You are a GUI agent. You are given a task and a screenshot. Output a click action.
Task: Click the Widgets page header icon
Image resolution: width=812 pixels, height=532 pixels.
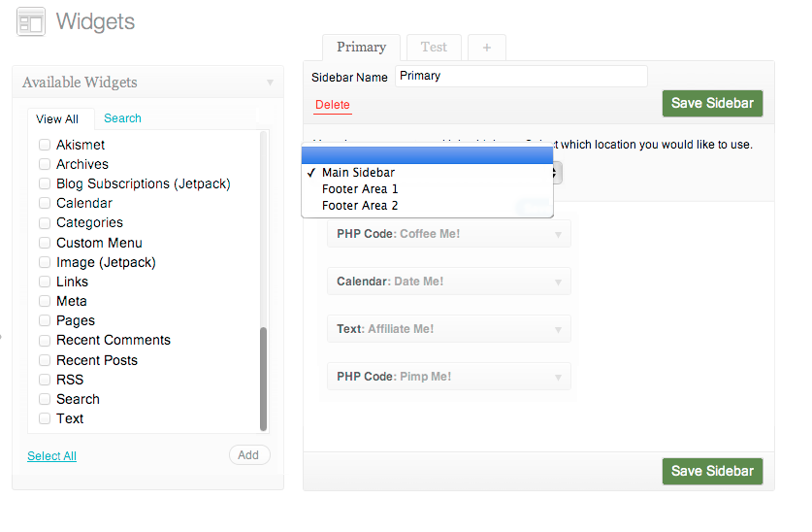coord(31,22)
